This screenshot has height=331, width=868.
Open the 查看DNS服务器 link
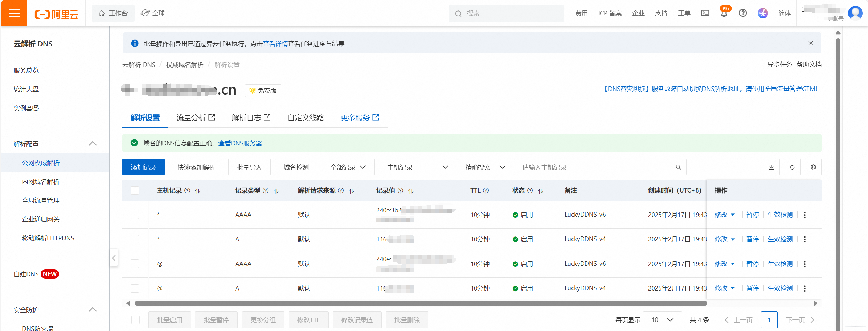click(240, 143)
